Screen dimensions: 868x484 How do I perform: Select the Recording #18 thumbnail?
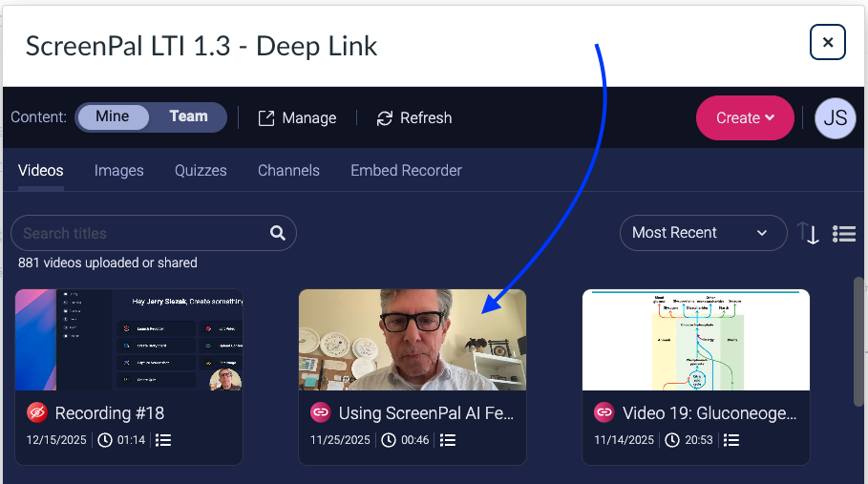tap(129, 340)
